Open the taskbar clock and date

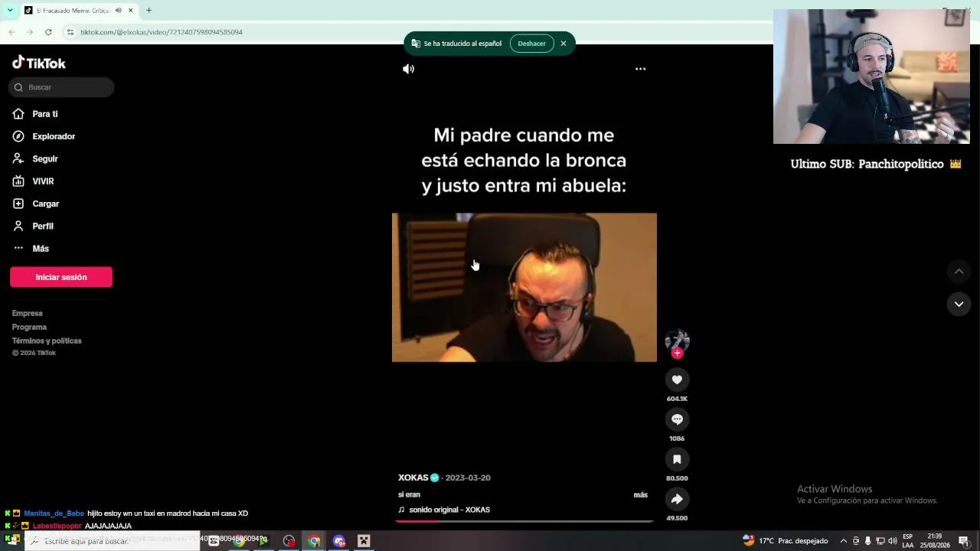tap(935, 541)
